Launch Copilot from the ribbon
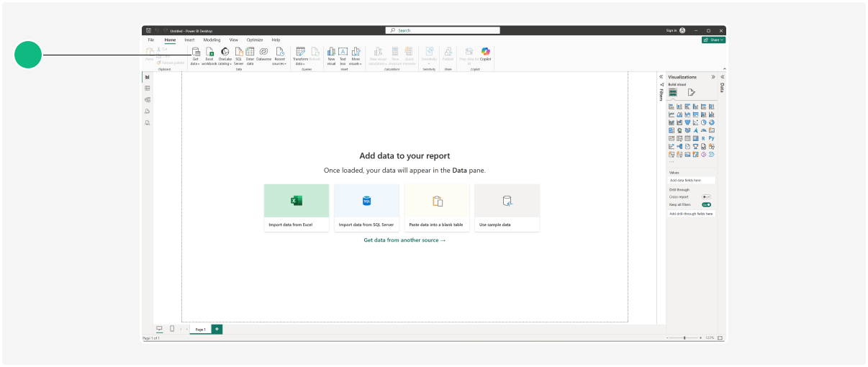Viewport: 868px width, 367px height. click(x=486, y=54)
